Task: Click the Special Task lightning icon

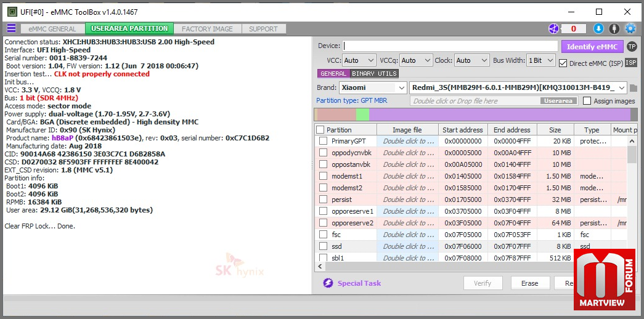Action: 328,283
